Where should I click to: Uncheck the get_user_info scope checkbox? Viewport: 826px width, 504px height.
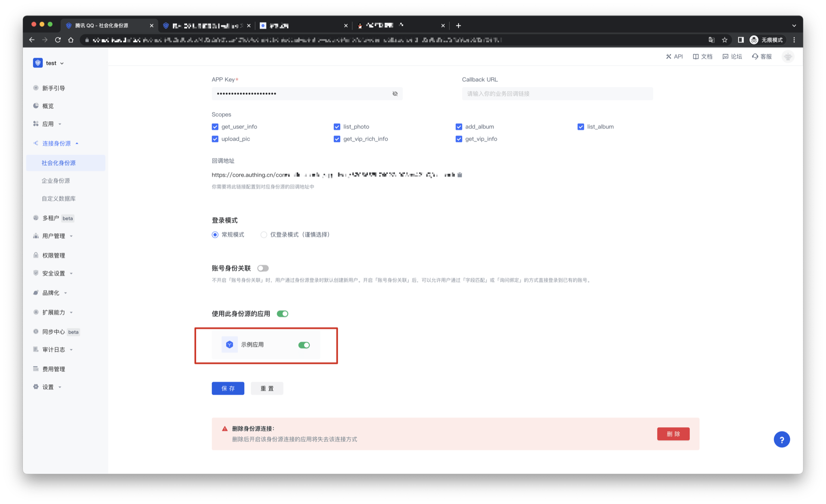coord(215,127)
